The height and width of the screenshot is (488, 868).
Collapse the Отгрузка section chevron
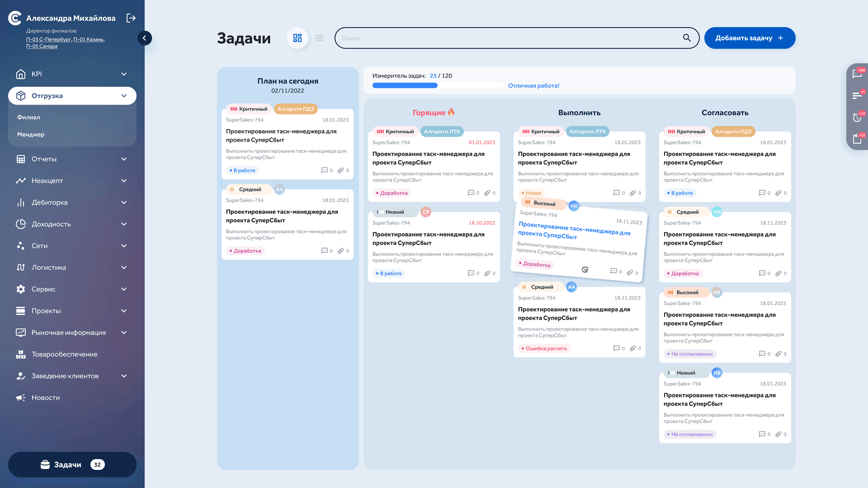[124, 96]
